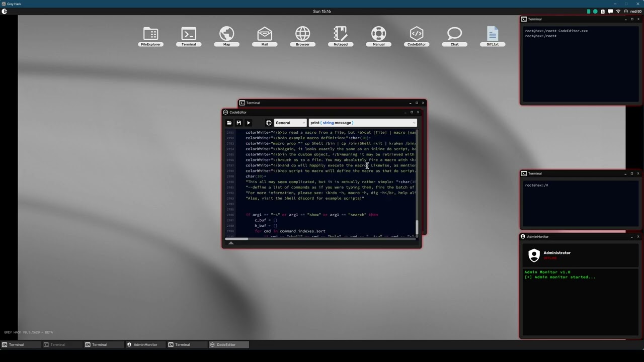Click the 'c_buf = []' code line

pos(266,220)
